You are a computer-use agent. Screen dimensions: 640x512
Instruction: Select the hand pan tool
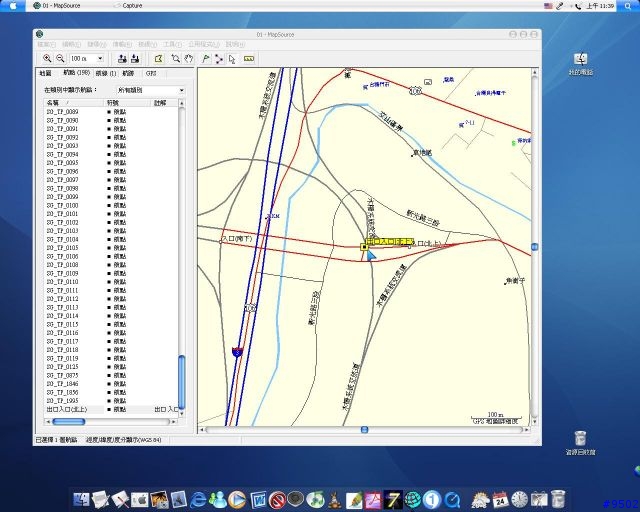tap(188, 59)
